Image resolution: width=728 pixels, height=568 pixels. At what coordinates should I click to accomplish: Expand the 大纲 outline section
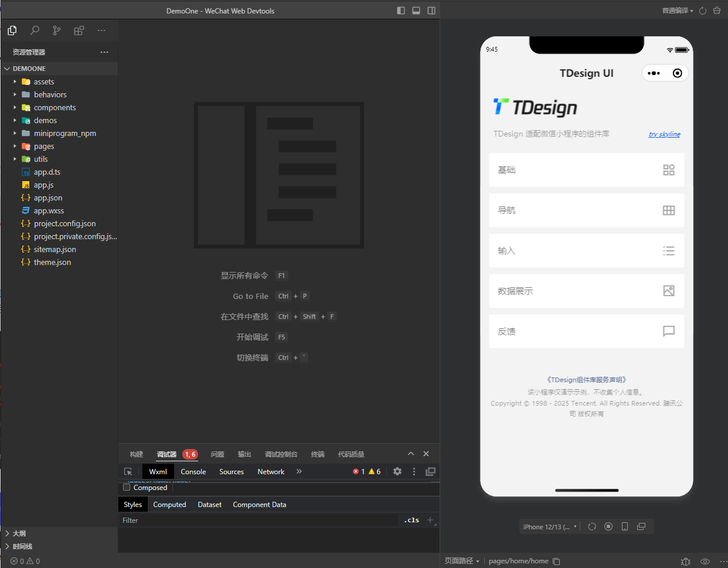click(59, 533)
